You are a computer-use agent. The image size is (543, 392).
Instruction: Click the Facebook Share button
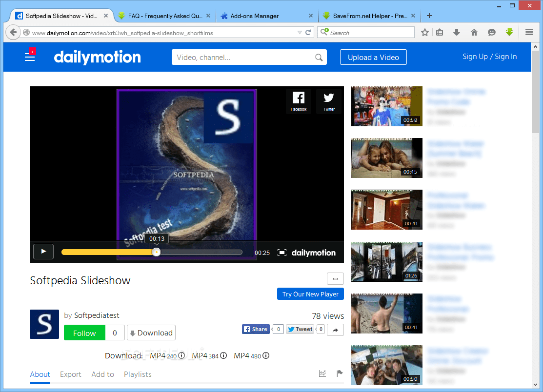(x=256, y=330)
